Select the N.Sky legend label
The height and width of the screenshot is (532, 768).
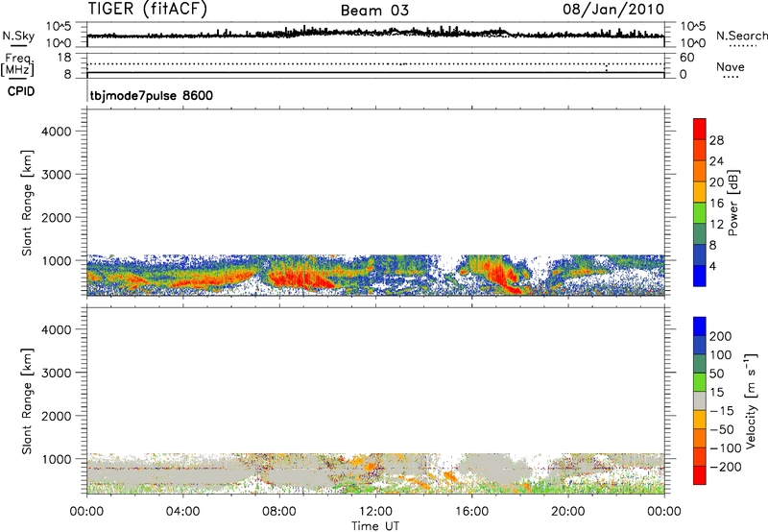(x=18, y=36)
